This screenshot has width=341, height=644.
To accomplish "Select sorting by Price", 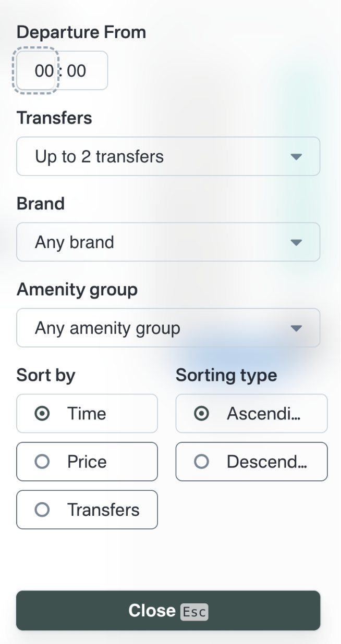I will tap(87, 462).
